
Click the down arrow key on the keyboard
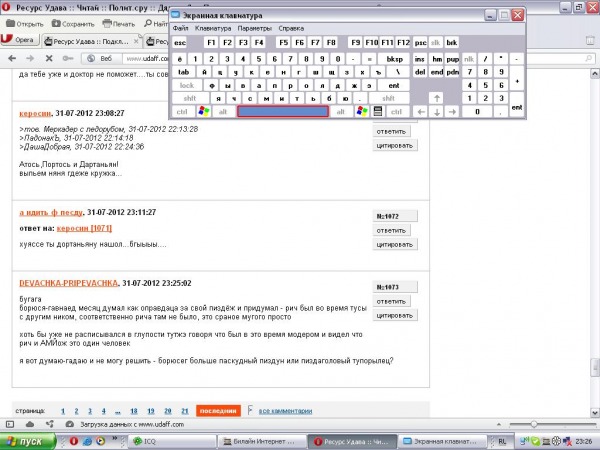pyautogui.click(x=437, y=112)
